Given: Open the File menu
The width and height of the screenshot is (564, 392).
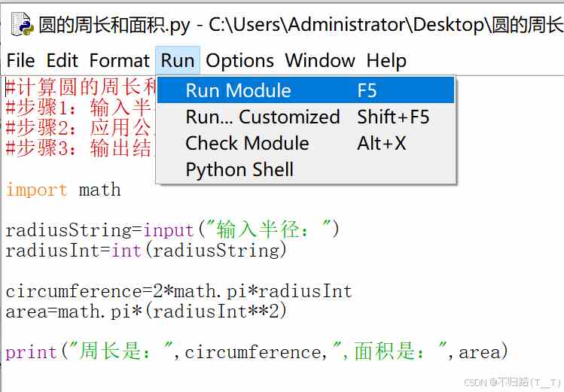Looking at the screenshot, I should (x=20, y=60).
